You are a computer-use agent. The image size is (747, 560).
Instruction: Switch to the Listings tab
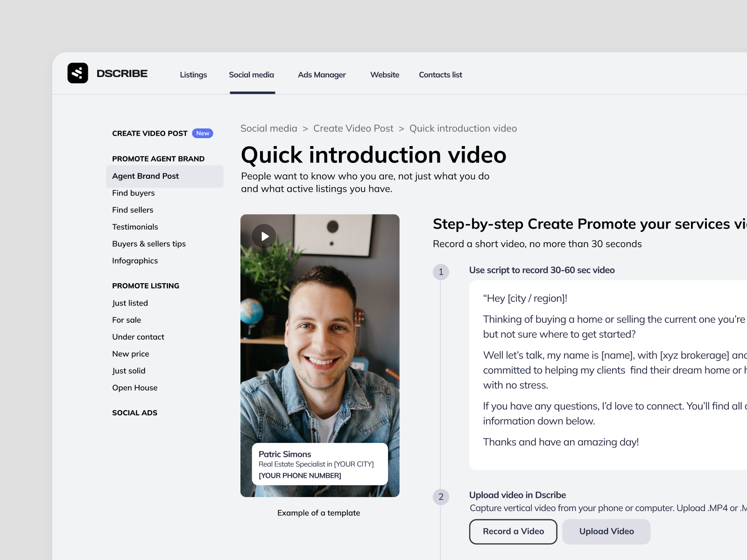point(193,75)
